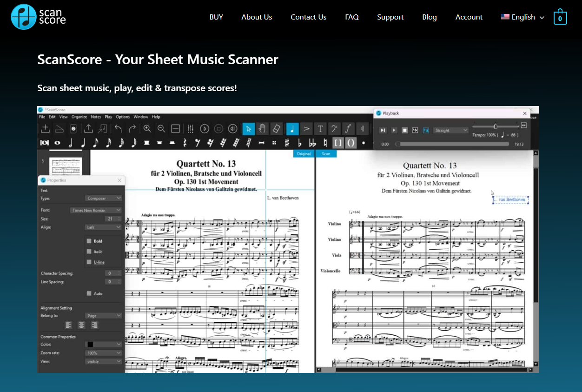Viewport: 582px width, 392px height.
Task: Open the Straight playback style dropdown
Action: (450, 131)
